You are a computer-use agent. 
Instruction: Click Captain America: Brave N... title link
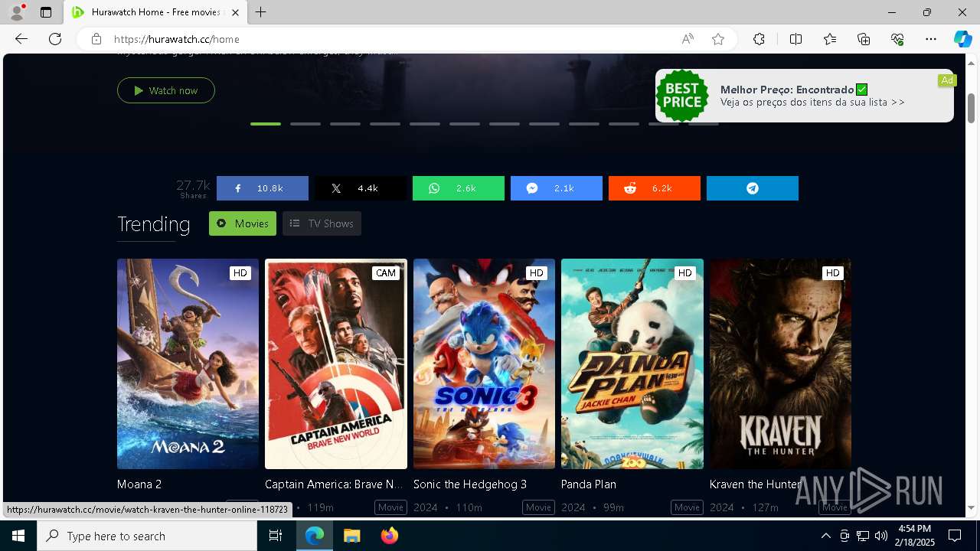point(334,484)
